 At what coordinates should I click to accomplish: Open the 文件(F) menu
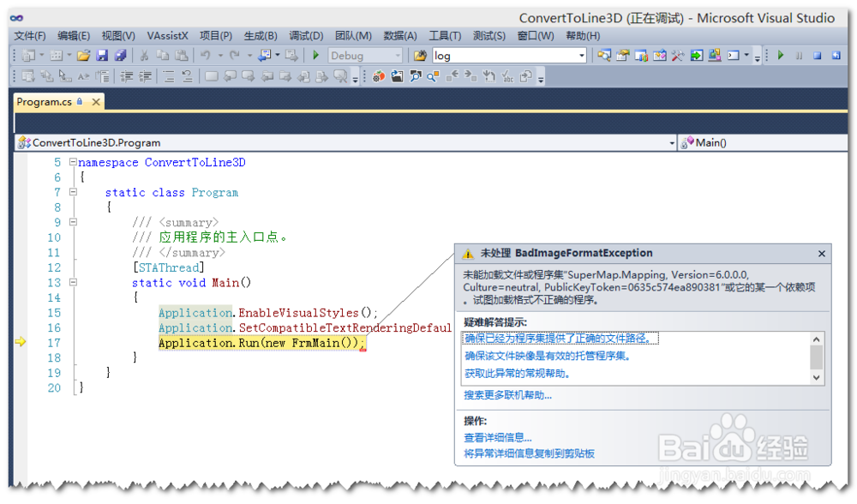[x=30, y=36]
